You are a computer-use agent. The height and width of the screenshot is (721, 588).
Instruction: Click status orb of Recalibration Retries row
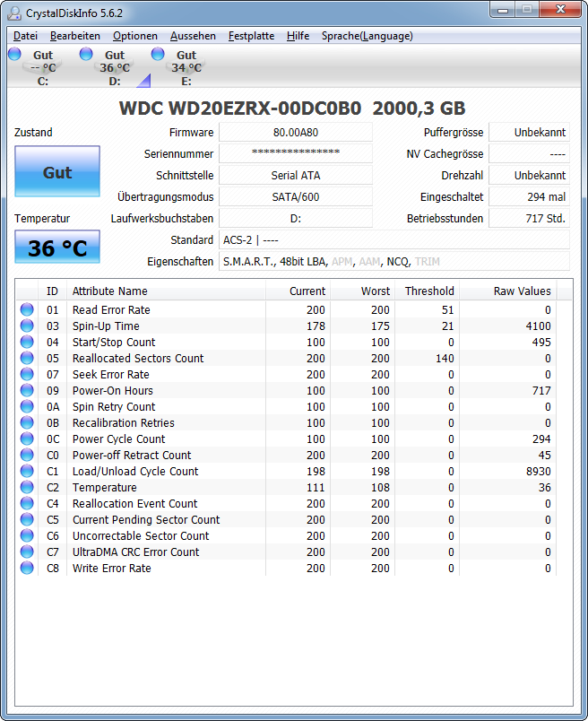(27, 422)
